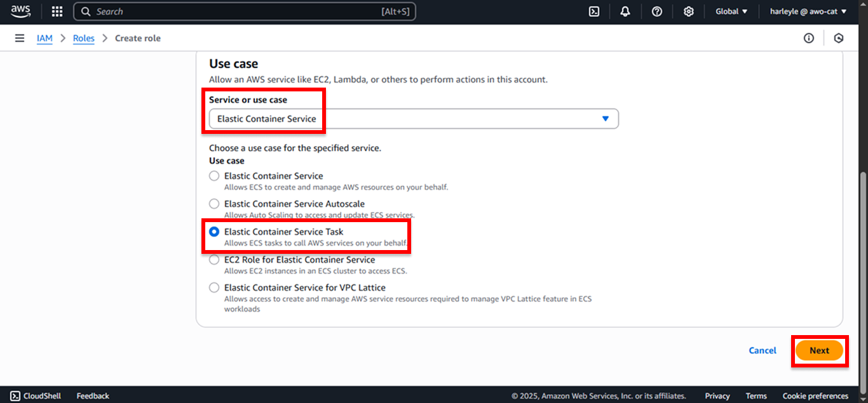Open the Feedback link in the footer
Screen dimensions: 868x403
(x=93, y=396)
